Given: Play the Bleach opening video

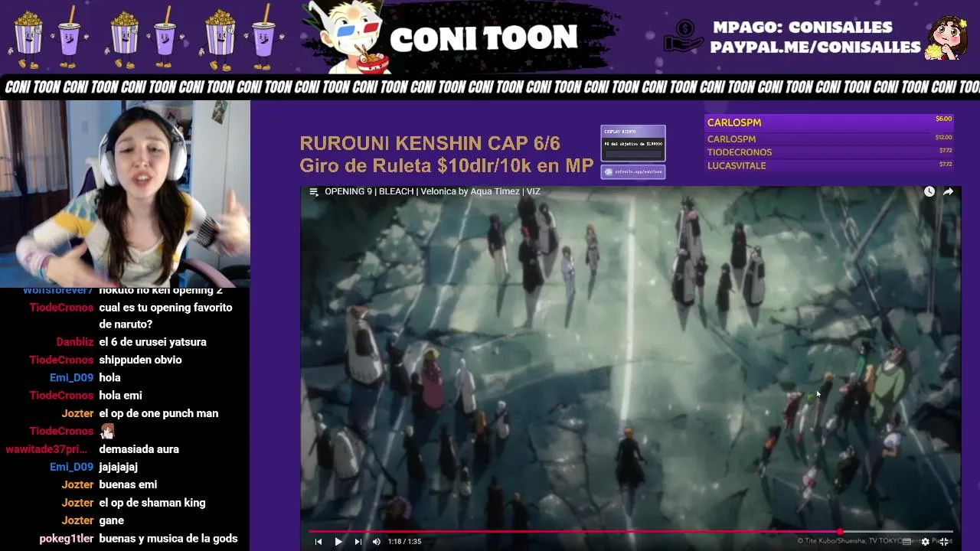Looking at the screenshot, I should pyautogui.click(x=338, y=542).
